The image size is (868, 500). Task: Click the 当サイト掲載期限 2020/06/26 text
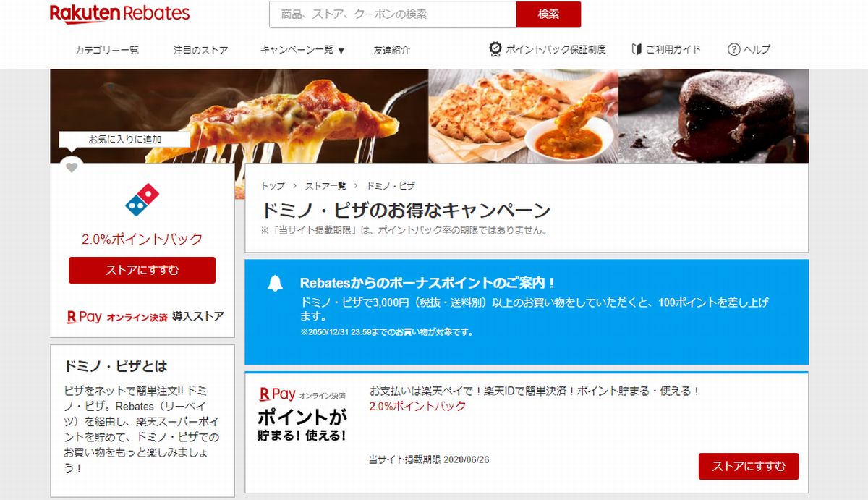[429, 459]
